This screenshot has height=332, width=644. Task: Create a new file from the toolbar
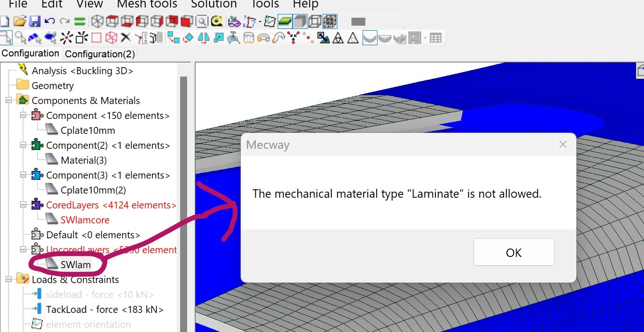[x=4, y=21]
